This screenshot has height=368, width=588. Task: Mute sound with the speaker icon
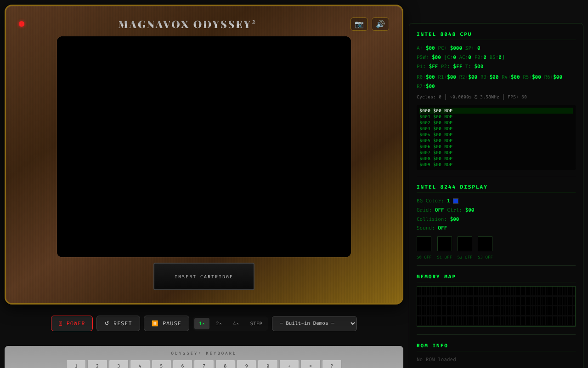point(380,24)
